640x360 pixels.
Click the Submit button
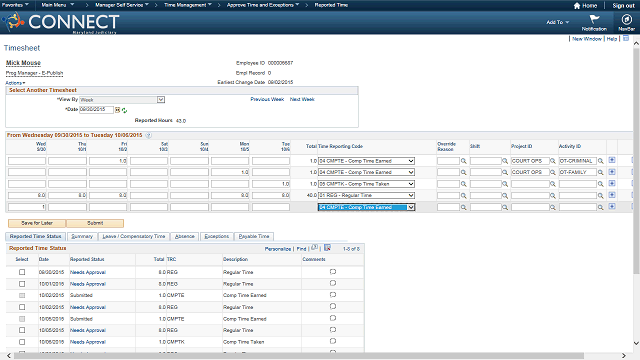[95, 223]
